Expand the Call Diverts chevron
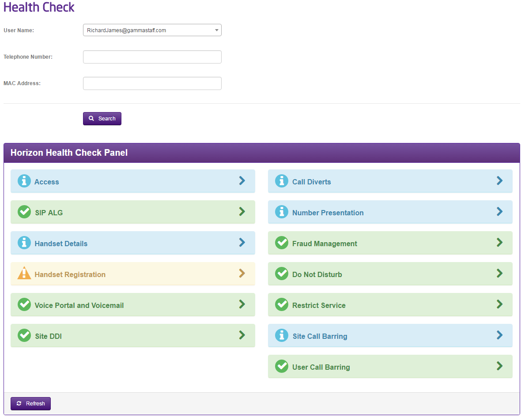Image resolution: width=521 pixels, height=420 pixels. pos(499,180)
